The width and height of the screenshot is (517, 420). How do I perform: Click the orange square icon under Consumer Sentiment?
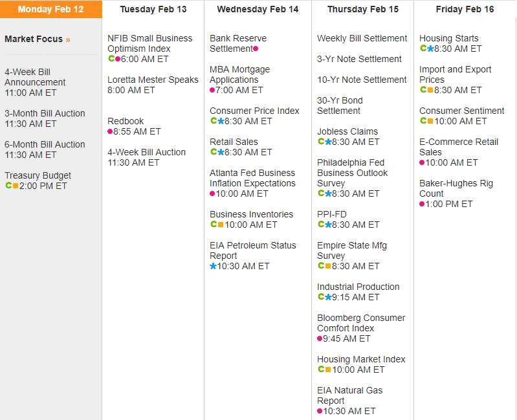coord(430,121)
